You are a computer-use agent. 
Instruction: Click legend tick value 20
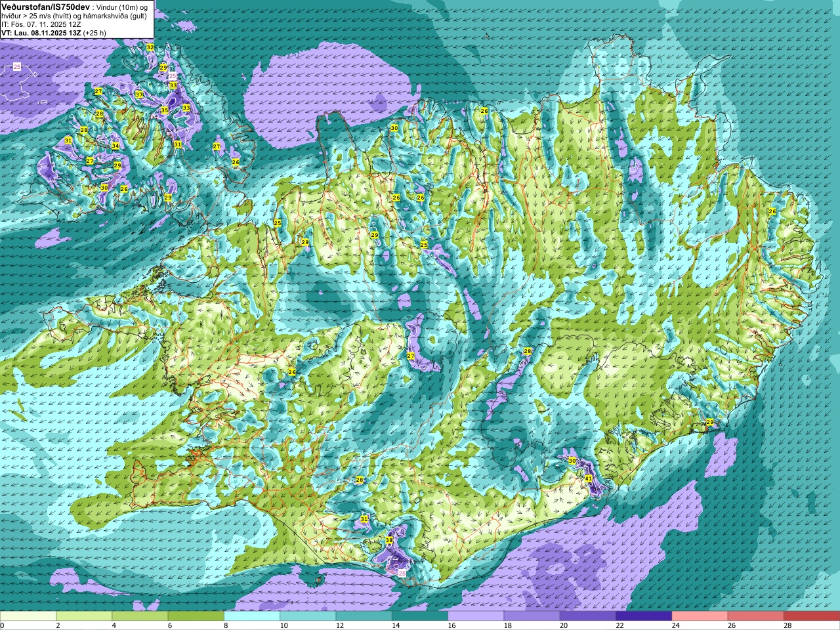click(x=564, y=625)
